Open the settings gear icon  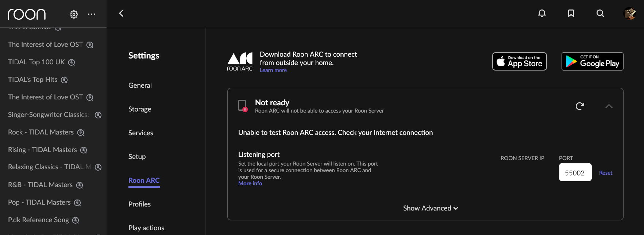coord(74,14)
